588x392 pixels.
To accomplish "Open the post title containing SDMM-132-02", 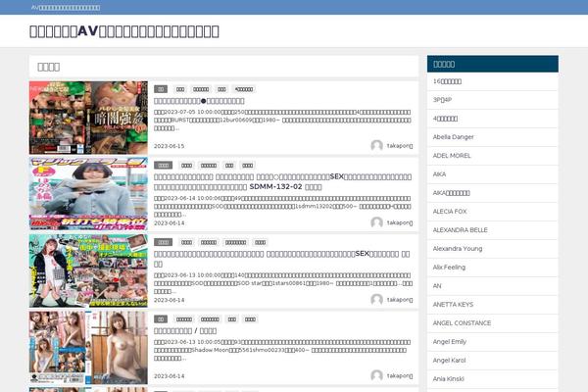I will tap(282, 181).
